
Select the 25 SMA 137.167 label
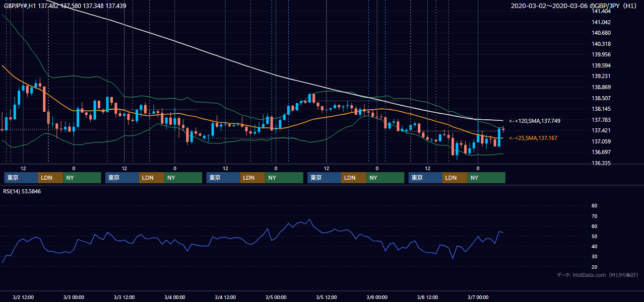[x=533, y=138]
